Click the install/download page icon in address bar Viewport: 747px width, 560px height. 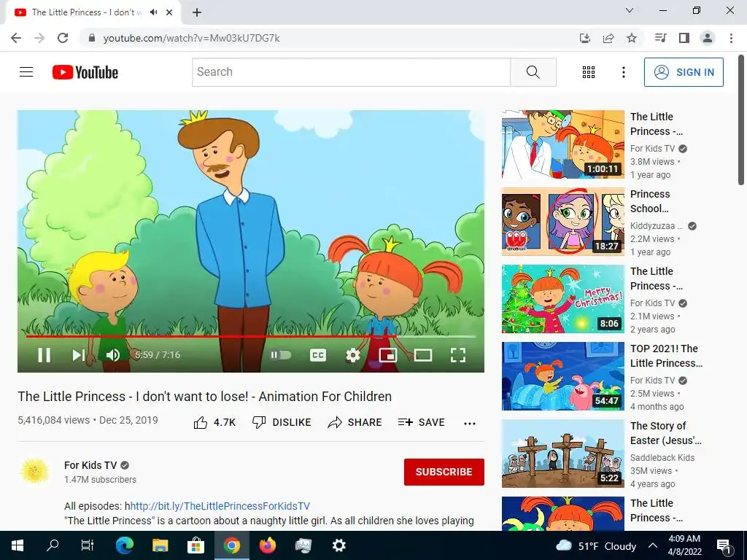point(585,38)
